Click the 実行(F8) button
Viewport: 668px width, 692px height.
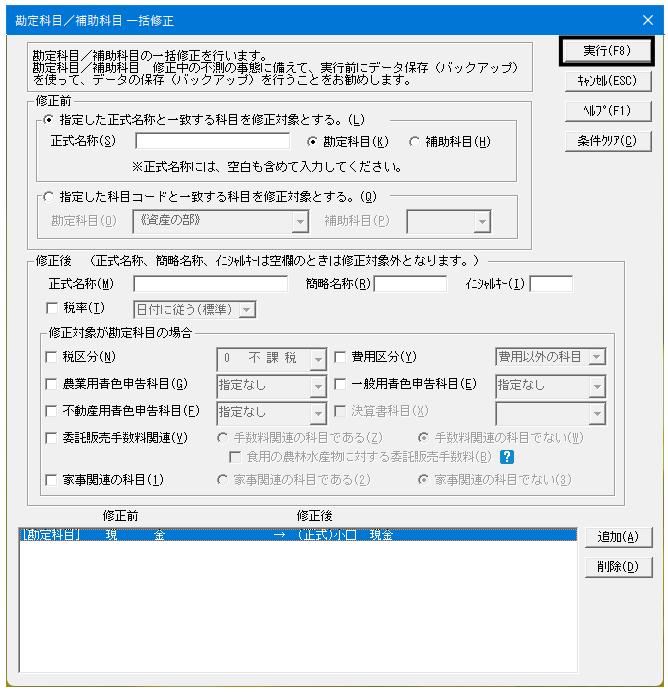(607, 51)
